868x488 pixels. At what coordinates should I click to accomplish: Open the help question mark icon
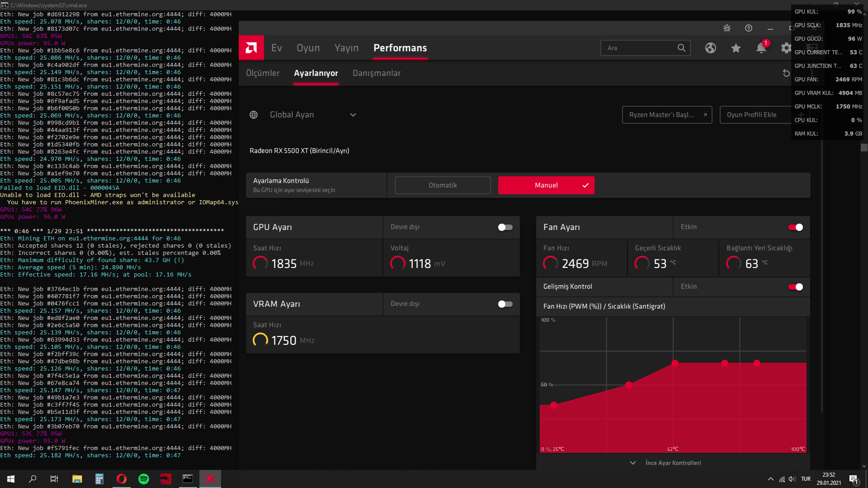click(749, 28)
